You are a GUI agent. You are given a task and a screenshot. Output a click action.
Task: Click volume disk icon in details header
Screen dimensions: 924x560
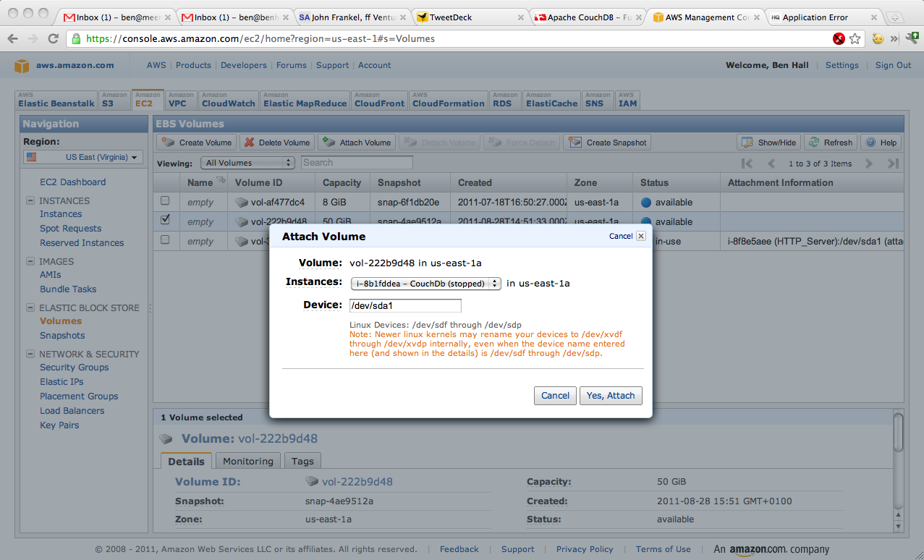pos(166,438)
